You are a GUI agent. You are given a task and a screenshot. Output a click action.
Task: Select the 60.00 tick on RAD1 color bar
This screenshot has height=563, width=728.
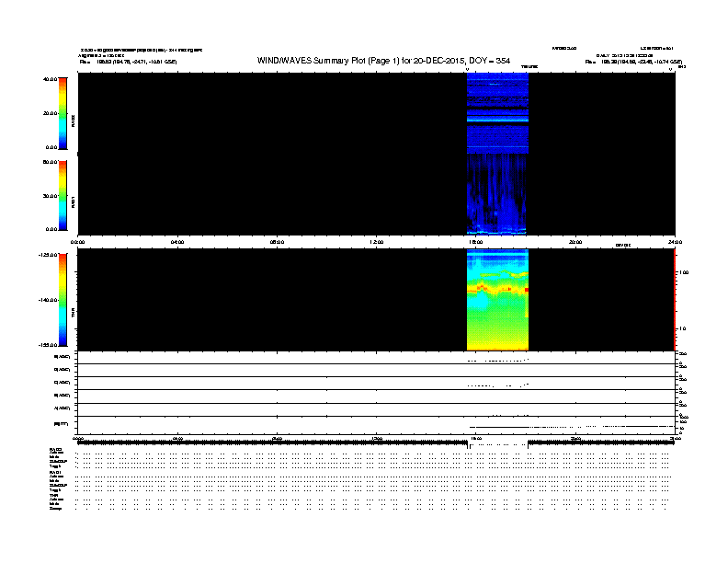50,162
